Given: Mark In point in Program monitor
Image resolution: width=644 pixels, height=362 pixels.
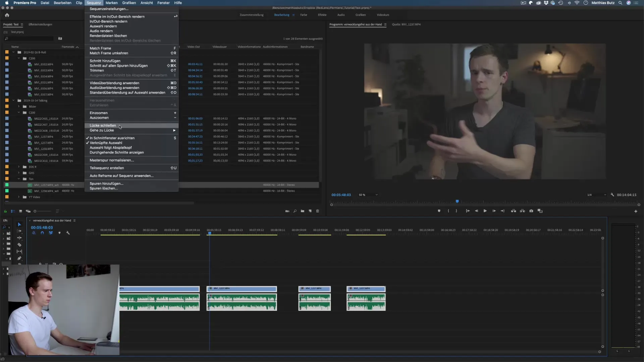Looking at the screenshot, I should point(448,211).
